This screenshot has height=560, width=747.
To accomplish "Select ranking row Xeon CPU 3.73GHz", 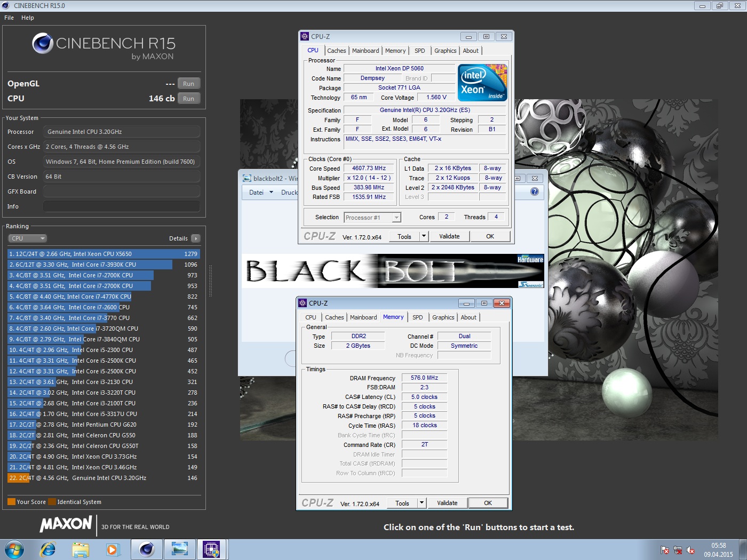I will pos(104,457).
